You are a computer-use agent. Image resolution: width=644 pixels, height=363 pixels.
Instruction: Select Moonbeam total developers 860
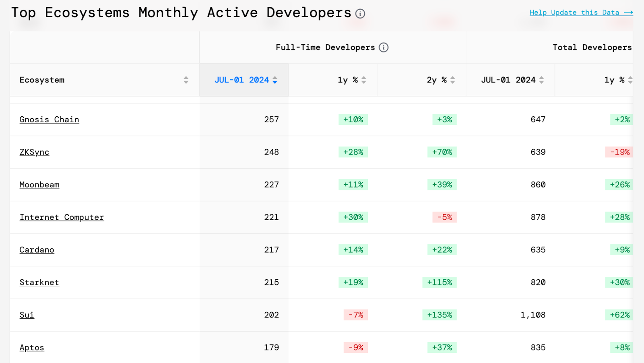[x=538, y=185]
